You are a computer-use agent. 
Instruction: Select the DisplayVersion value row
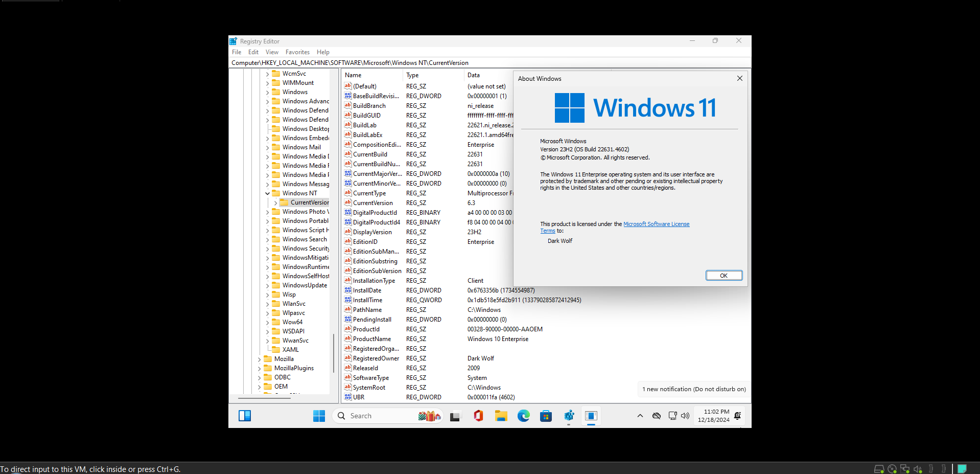[427, 232]
